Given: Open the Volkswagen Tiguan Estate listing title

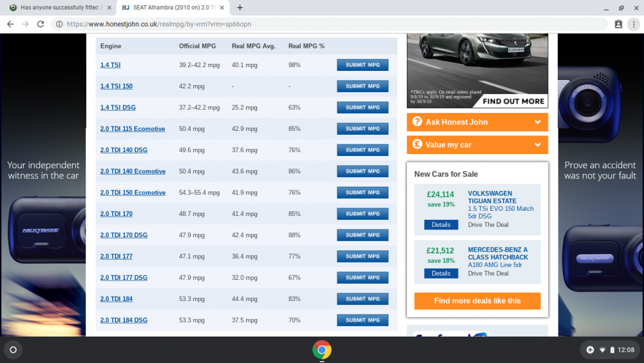Looking at the screenshot, I should point(492,197).
